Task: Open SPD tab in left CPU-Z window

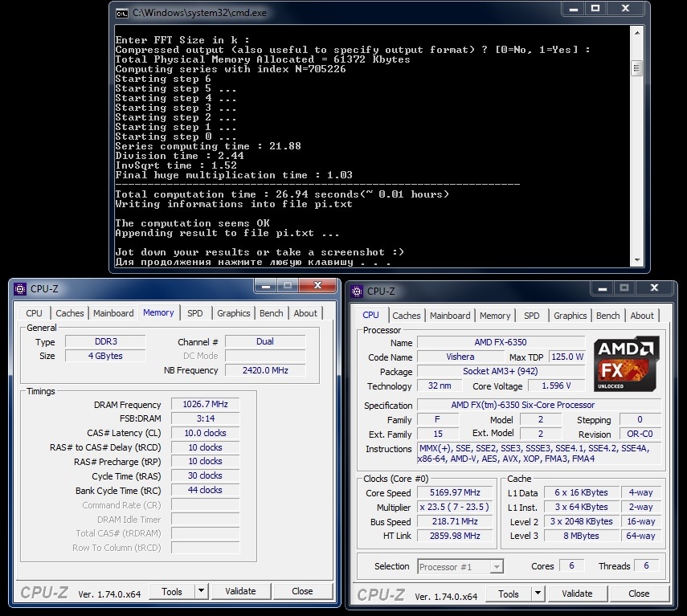Action: 195,313
